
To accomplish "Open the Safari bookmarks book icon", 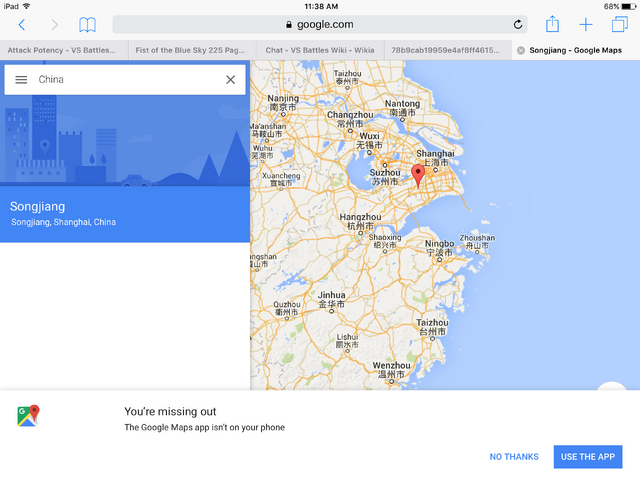I will pos(87,25).
